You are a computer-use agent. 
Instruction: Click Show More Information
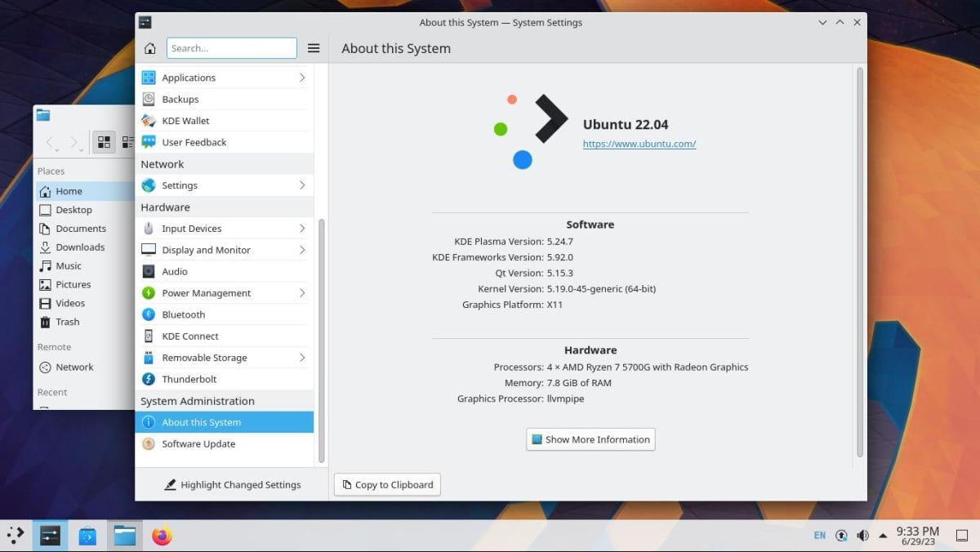(x=590, y=439)
